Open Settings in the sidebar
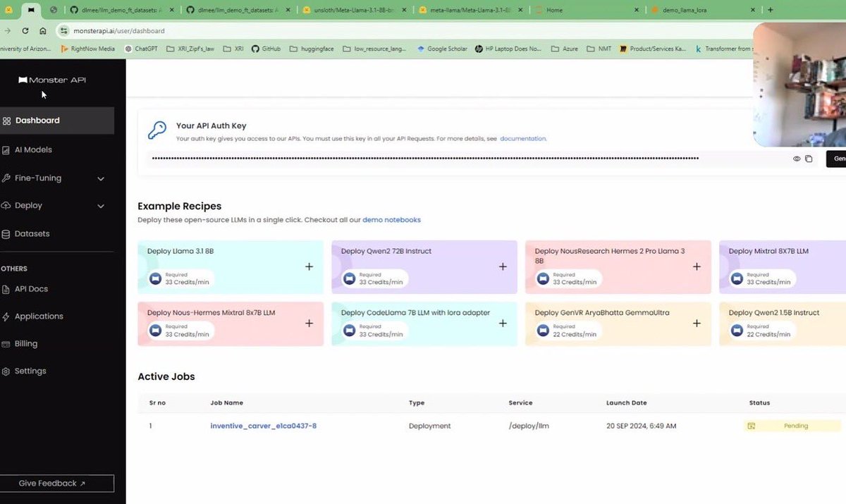 (30, 371)
